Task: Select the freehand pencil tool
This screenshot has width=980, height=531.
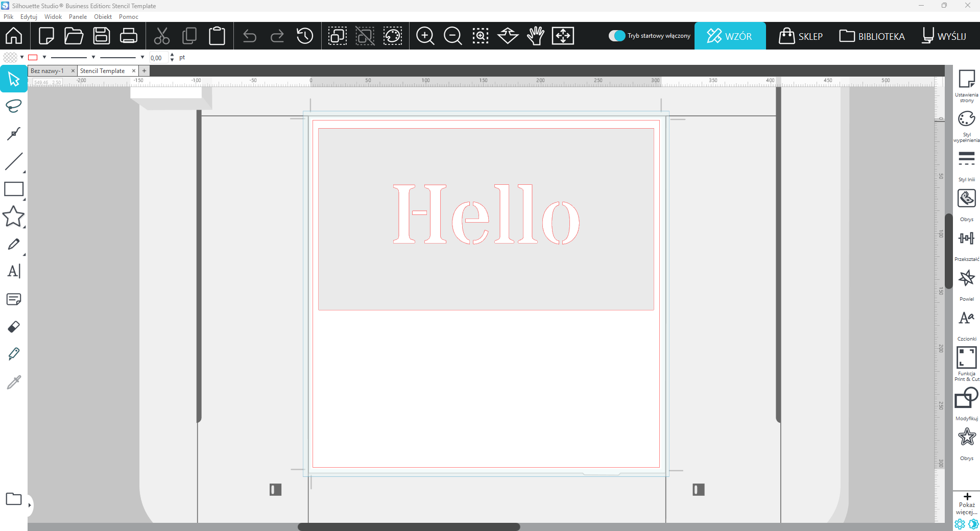Action: click(14, 244)
